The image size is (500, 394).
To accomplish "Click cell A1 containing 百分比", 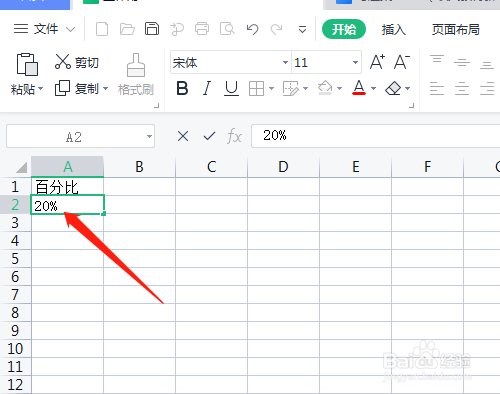I will click(x=68, y=187).
